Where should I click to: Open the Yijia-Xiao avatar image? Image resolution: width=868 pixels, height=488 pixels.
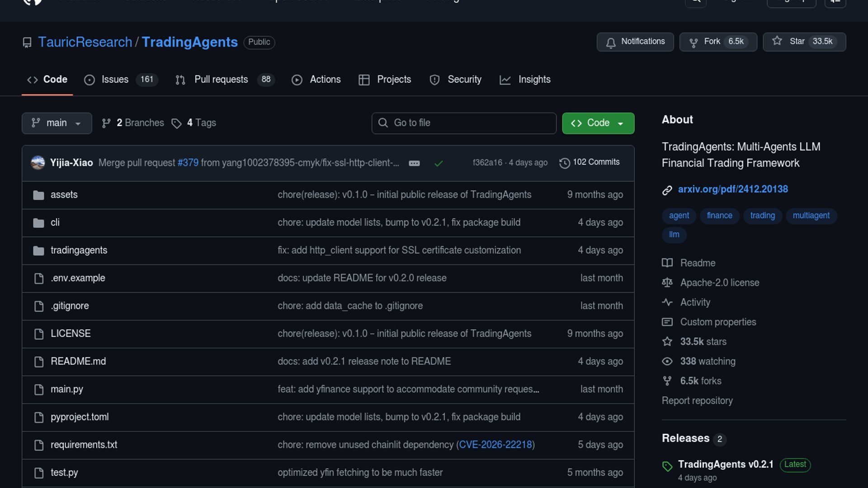click(38, 163)
